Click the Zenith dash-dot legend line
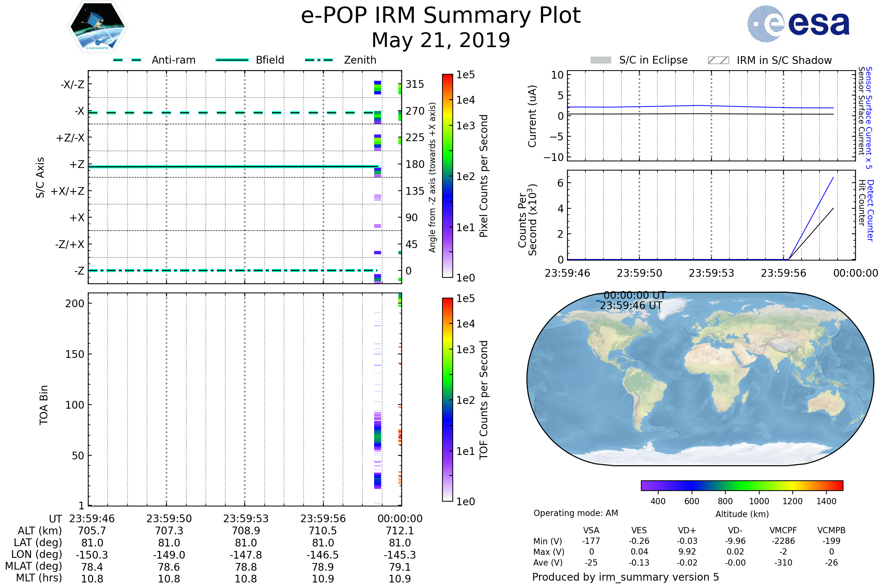882x588 pixels. click(319, 60)
